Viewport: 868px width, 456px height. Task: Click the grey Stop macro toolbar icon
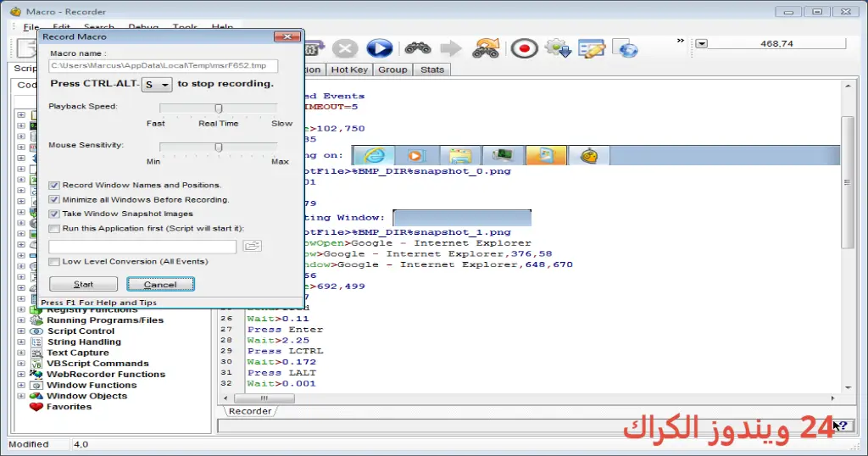pos(344,48)
